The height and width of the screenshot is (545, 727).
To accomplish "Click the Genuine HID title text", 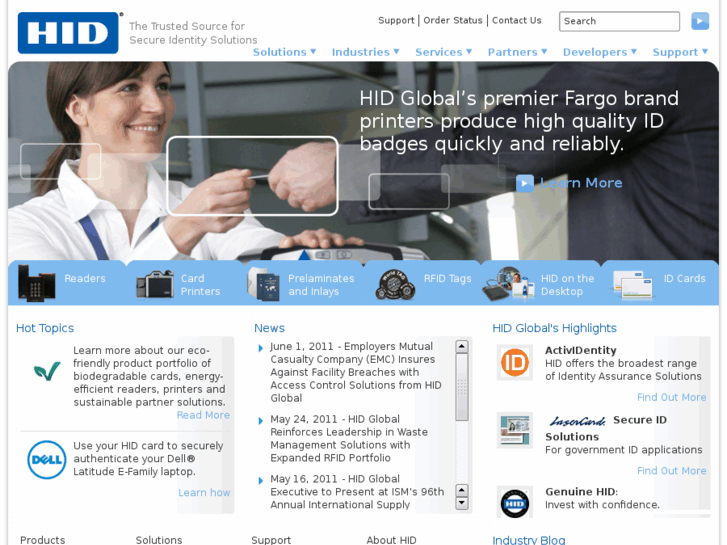I will point(581,492).
